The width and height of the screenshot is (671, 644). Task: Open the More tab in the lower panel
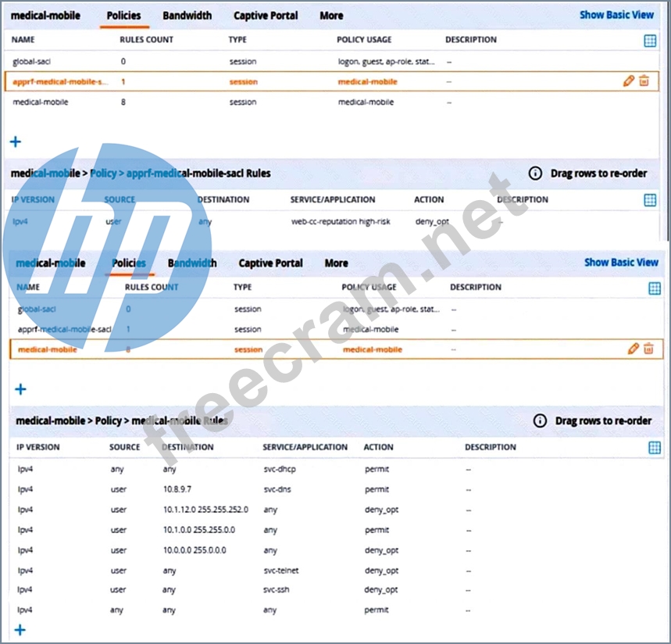[x=337, y=263]
